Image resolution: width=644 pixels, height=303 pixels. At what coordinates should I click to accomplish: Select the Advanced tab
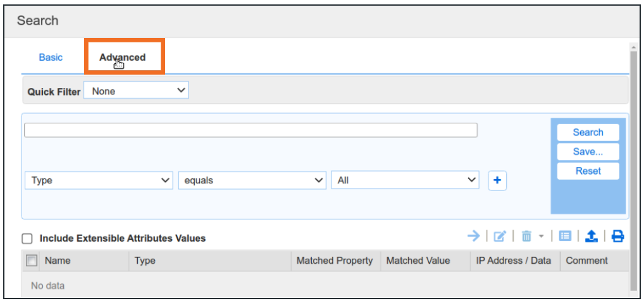123,57
